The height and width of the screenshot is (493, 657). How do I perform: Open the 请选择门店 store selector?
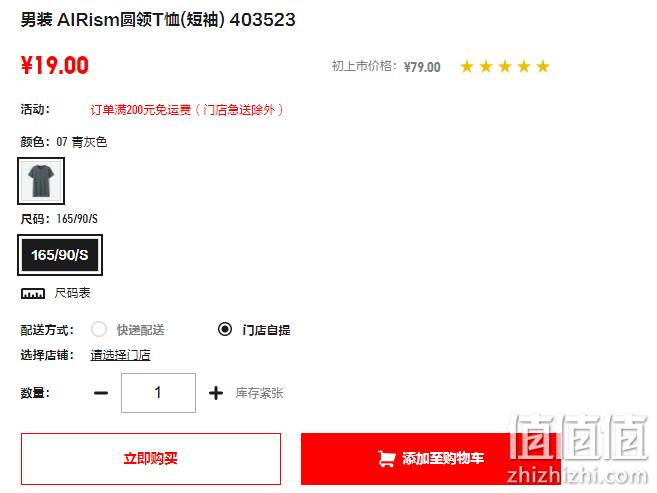pos(120,355)
